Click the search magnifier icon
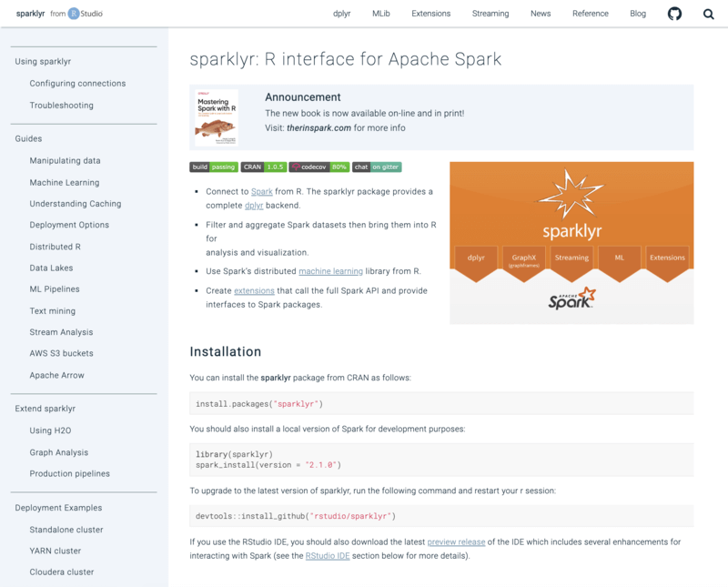Screen dimensions: 728x587 pos(709,14)
